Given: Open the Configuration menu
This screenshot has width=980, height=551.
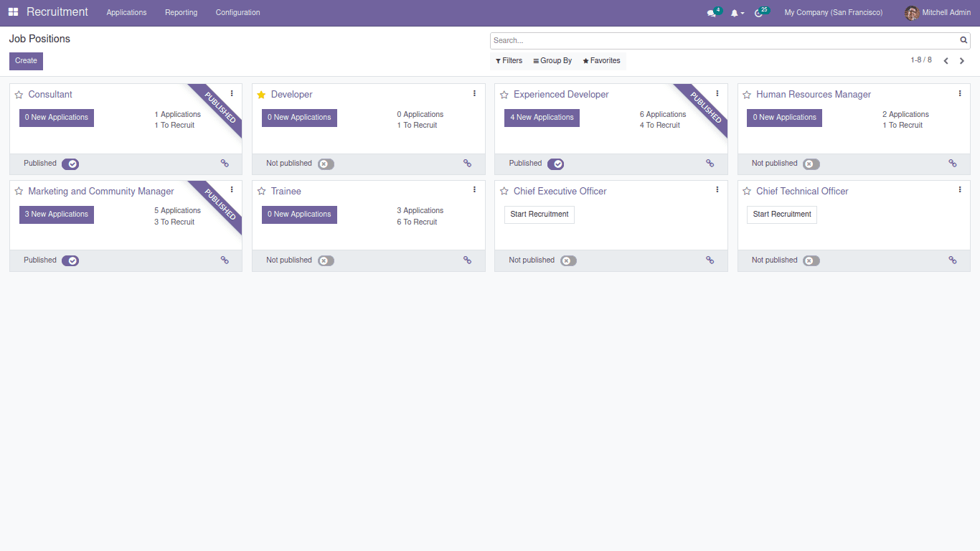Looking at the screenshot, I should pyautogui.click(x=237, y=13).
